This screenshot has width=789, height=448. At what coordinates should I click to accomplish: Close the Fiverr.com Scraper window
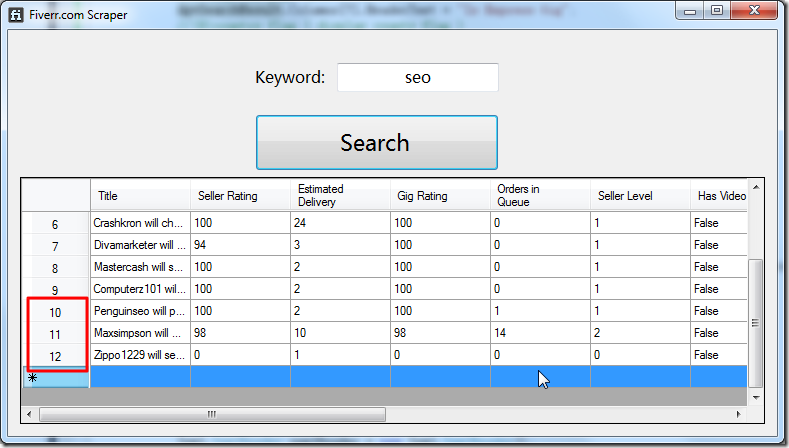tap(754, 11)
